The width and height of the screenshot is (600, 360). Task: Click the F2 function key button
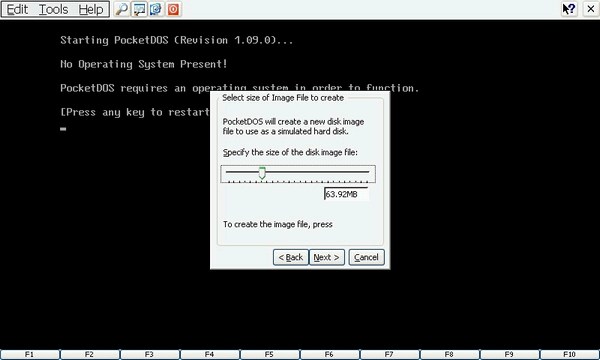click(90, 354)
